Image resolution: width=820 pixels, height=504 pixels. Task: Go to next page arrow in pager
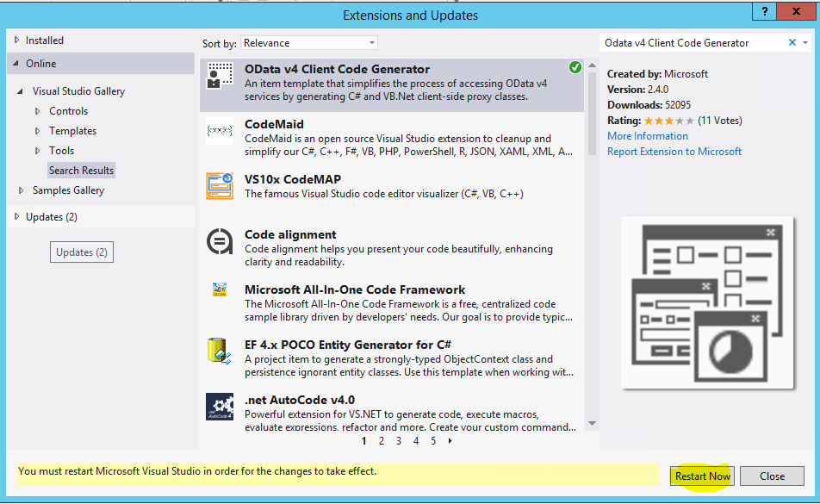click(x=450, y=441)
